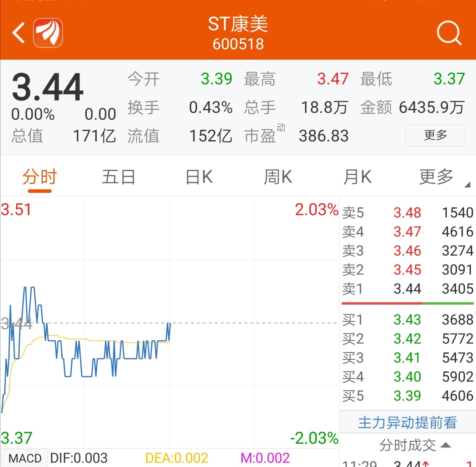Tap the DEA:0.002 indicator value
The height and width of the screenshot is (467, 476).
pyautogui.click(x=177, y=458)
